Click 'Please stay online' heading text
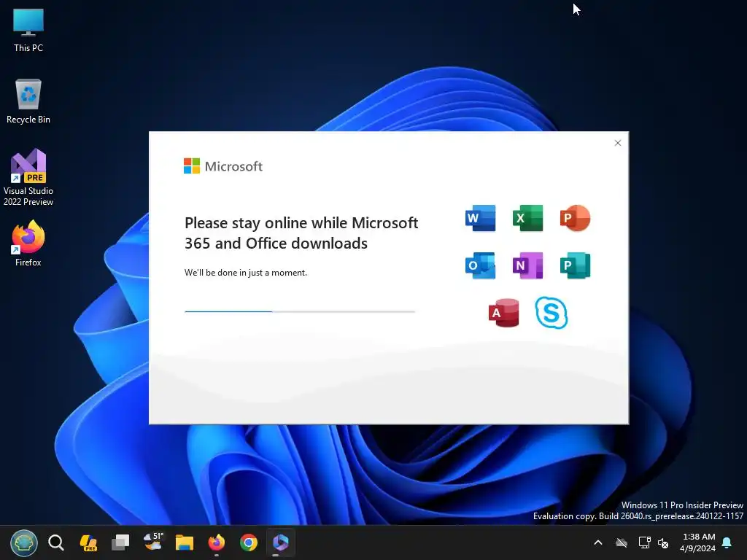The image size is (747, 560). click(301, 233)
